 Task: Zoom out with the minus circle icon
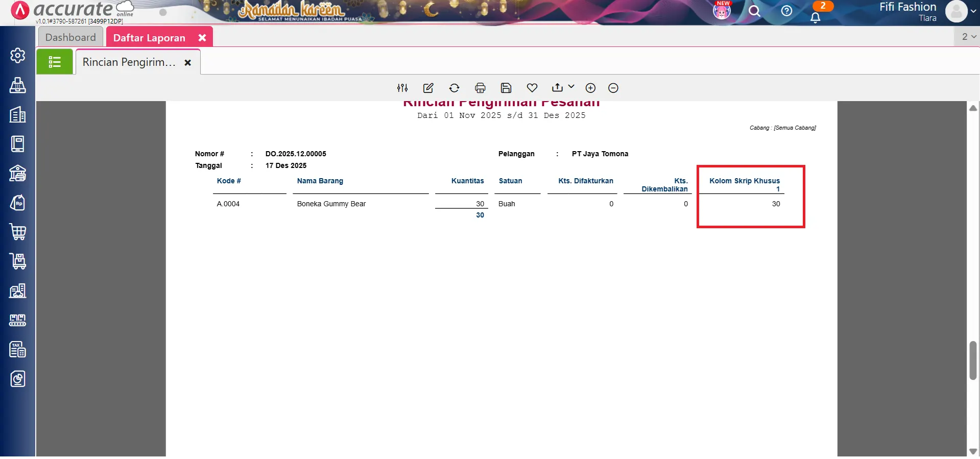[x=613, y=88]
